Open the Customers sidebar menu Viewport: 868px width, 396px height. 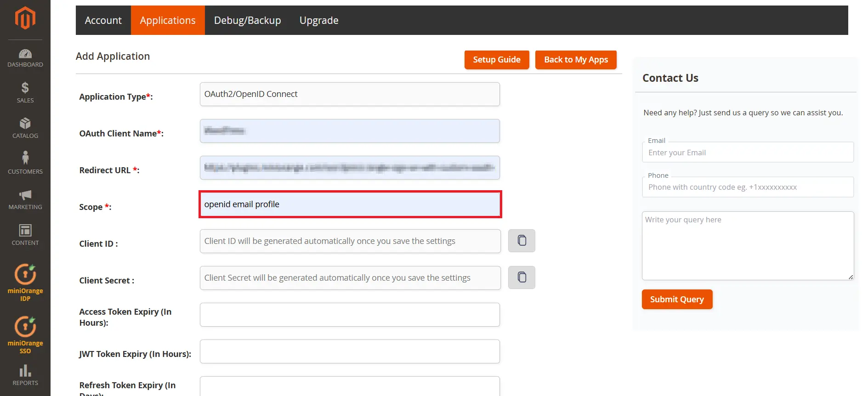click(25, 163)
